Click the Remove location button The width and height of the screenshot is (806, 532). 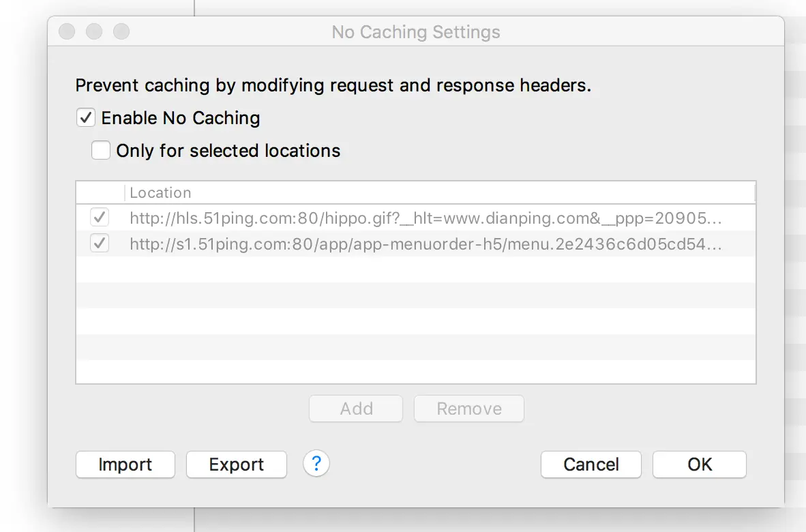469,409
